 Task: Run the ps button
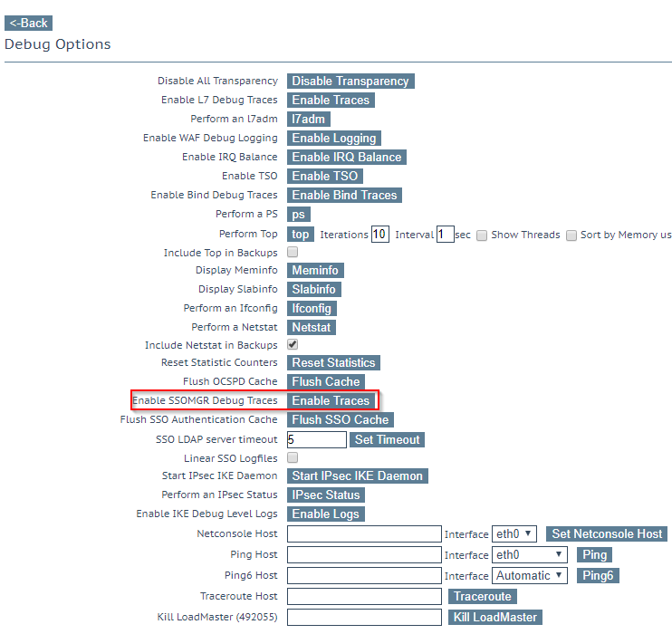[x=298, y=215]
